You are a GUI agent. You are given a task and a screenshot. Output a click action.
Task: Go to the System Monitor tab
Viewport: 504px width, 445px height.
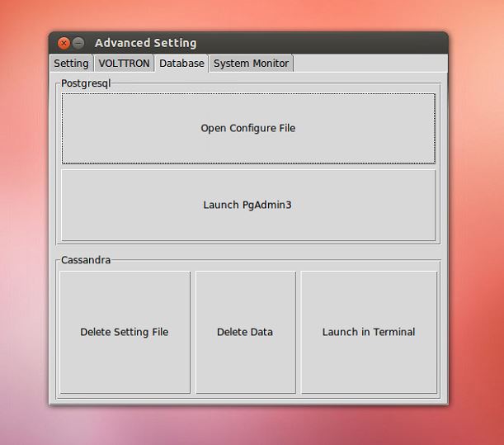point(251,64)
